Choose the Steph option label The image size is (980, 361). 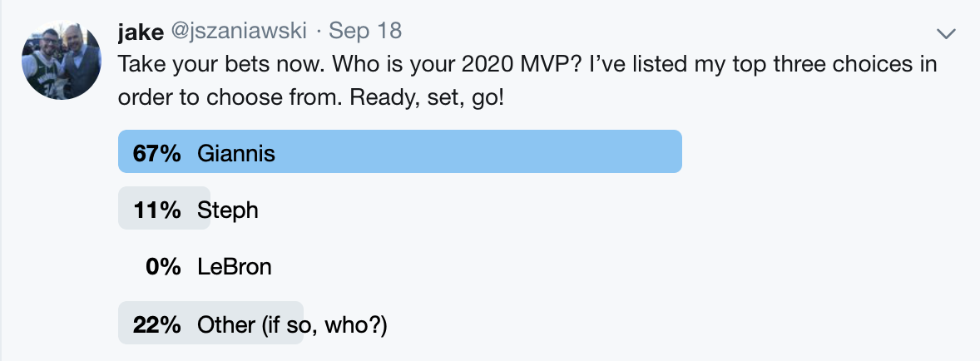tap(227, 211)
